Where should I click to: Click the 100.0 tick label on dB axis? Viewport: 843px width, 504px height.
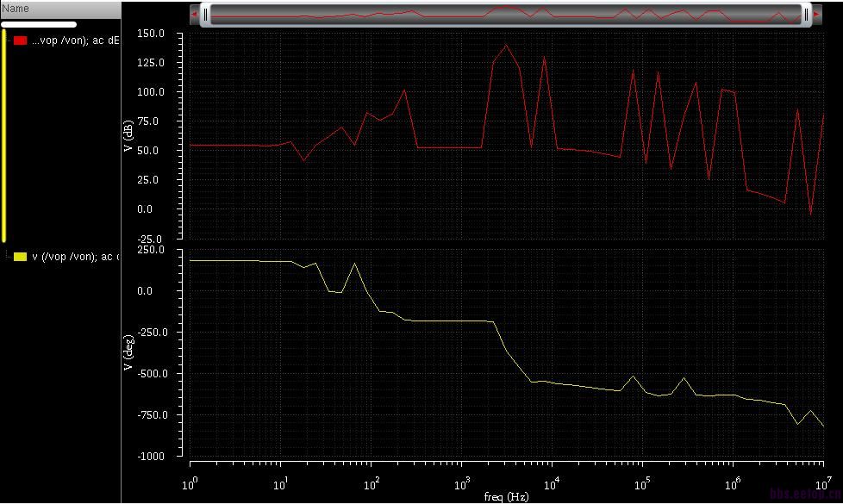coord(151,92)
